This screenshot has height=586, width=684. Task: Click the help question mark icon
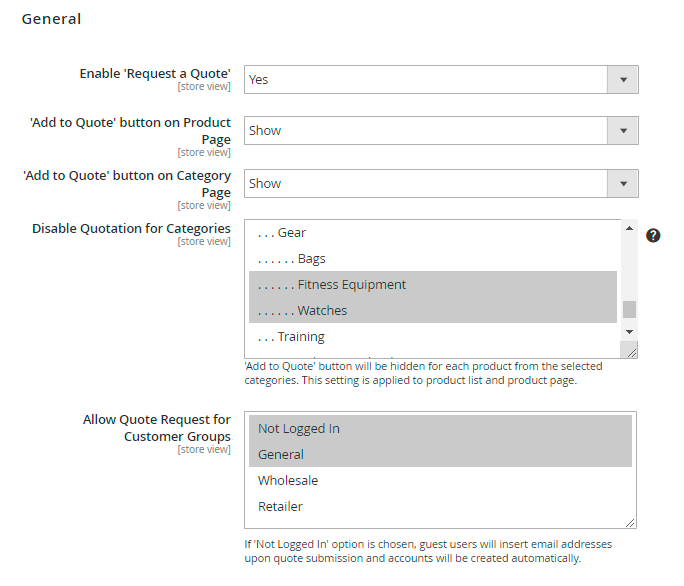coord(653,235)
